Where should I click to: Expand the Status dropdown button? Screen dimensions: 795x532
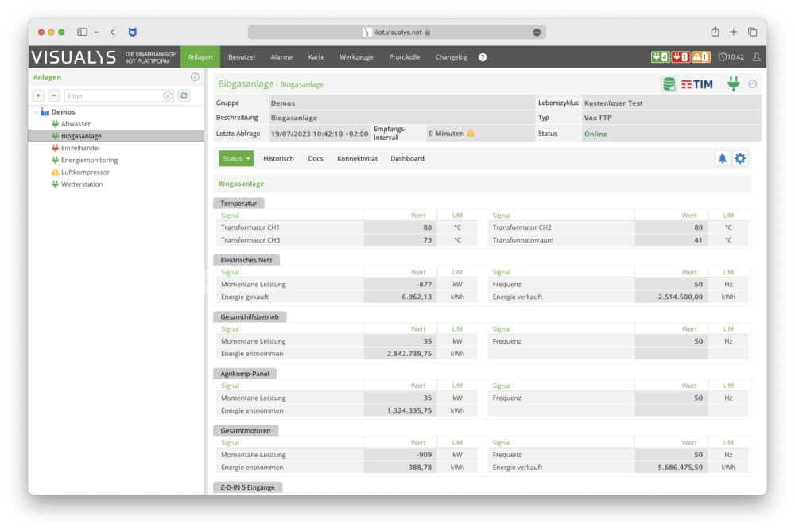(236, 158)
